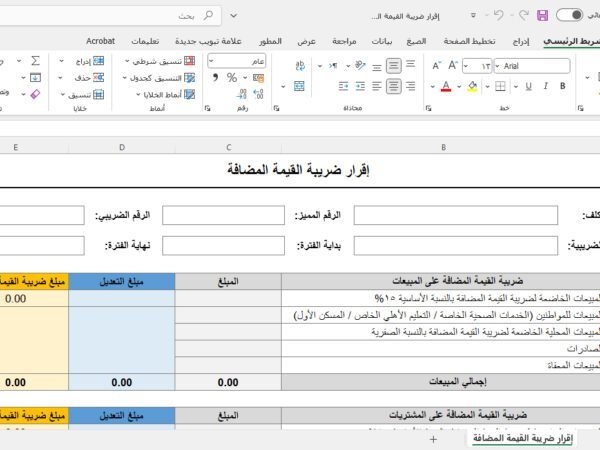
Task: Click the text direction paragraph icon
Action: pos(333,66)
